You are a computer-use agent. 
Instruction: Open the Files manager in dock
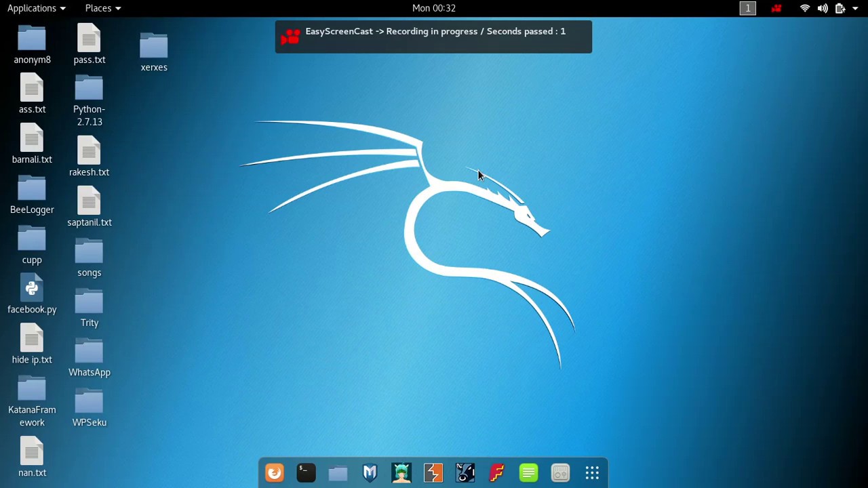[x=338, y=472]
